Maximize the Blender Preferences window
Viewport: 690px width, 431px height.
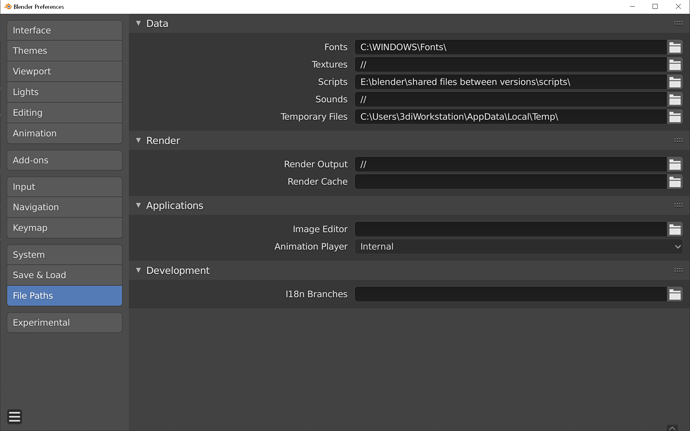click(x=655, y=7)
